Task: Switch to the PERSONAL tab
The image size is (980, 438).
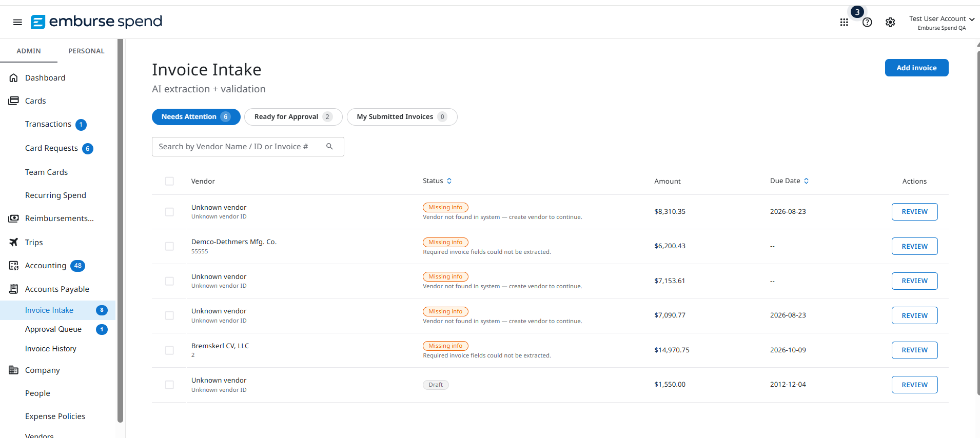Action: 86,51
